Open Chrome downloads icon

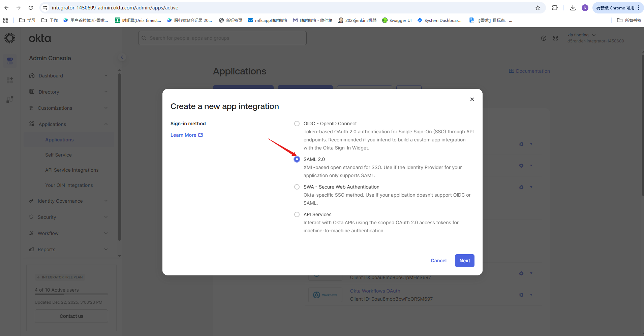[573, 8]
